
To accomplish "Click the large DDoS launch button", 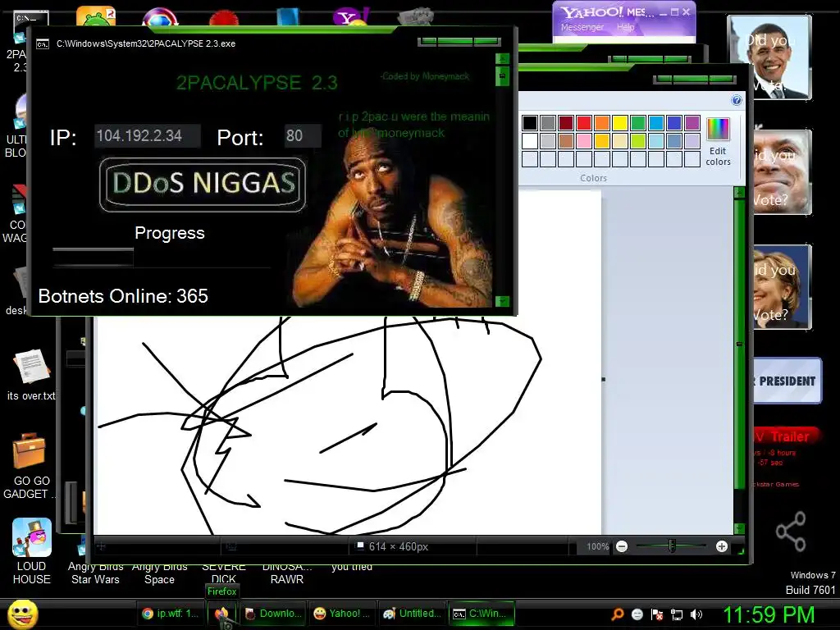I will (203, 185).
